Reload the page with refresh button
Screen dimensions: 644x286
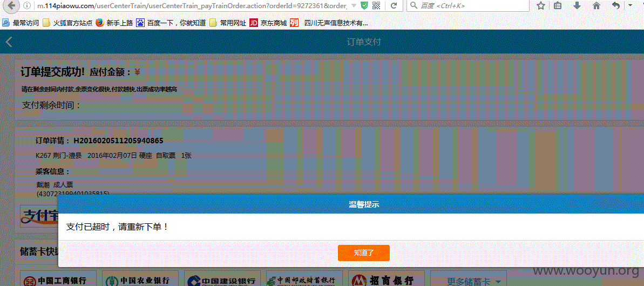point(394,6)
